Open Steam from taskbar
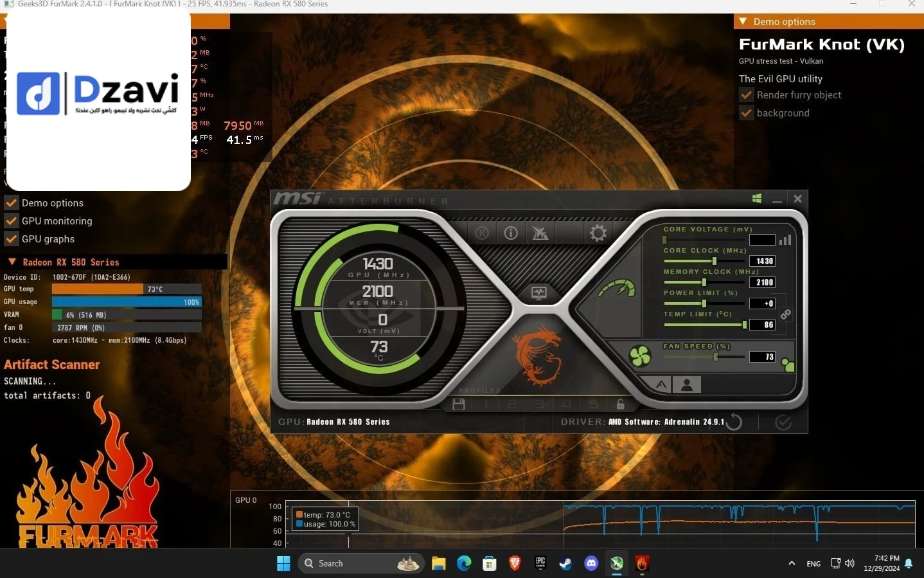This screenshot has width=924, height=578. [565, 563]
